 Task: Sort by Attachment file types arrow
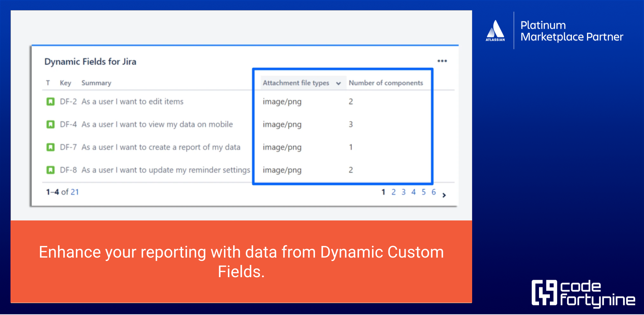pyautogui.click(x=338, y=83)
